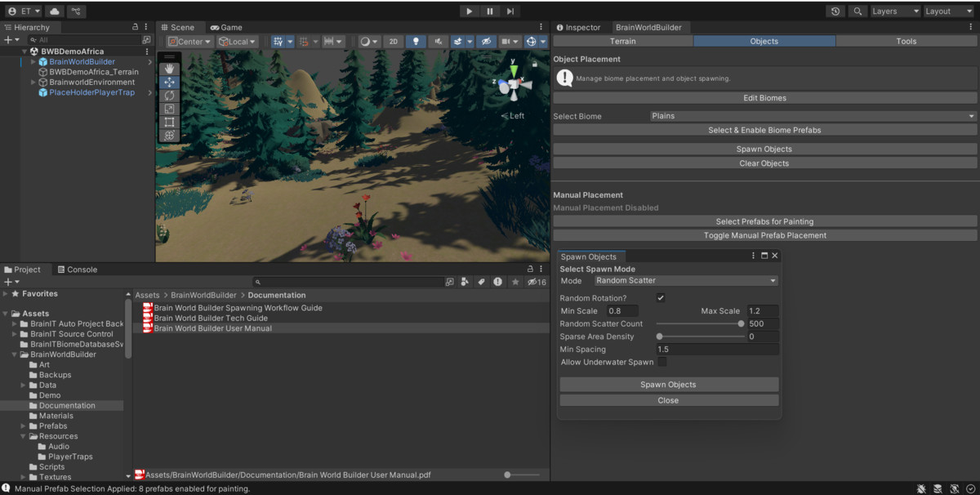Expand Data folder in Project tree
The width and height of the screenshot is (980, 495).
pyautogui.click(x=24, y=385)
